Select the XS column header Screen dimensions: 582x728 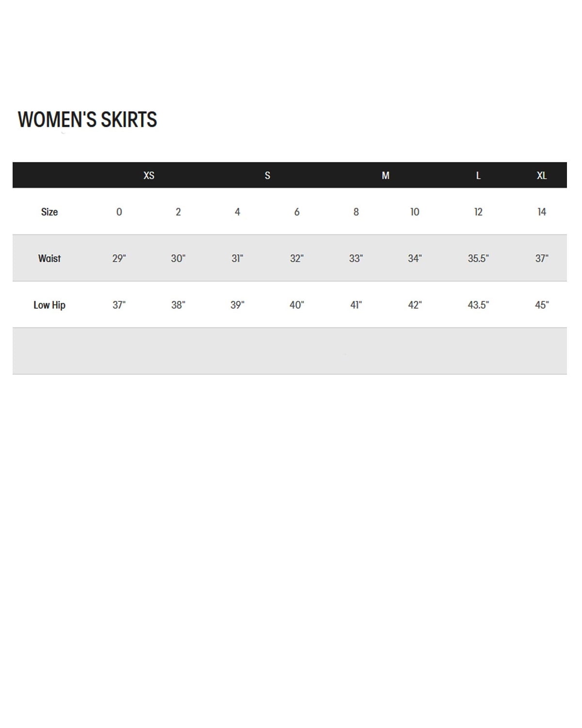pyautogui.click(x=149, y=176)
